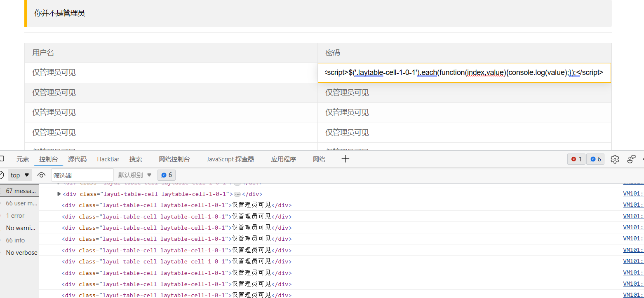Click the issues counter next to 默认级别
Screen dimensions: 644x298
tap(167, 175)
